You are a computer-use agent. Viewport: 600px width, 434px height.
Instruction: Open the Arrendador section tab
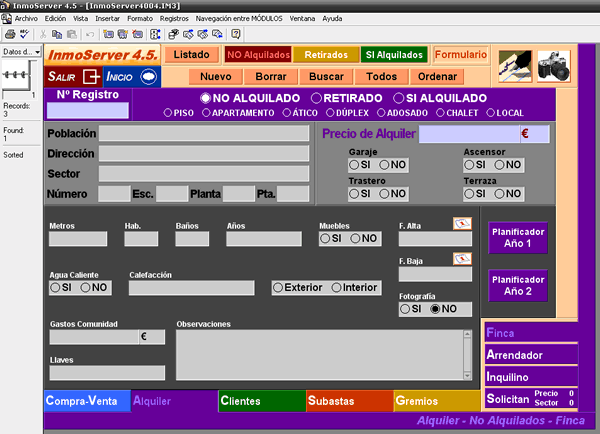coord(531,355)
